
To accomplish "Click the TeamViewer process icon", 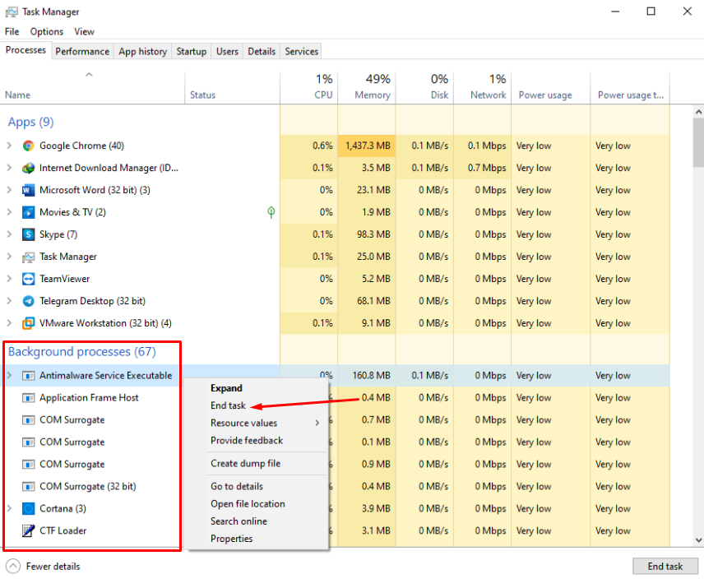I will click(x=29, y=279).
